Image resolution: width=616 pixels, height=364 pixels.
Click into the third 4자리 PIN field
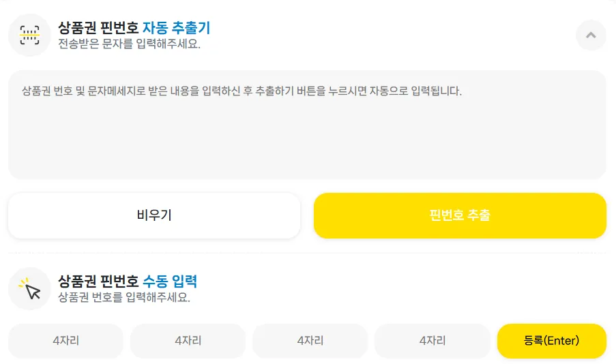[x=310, y=341]
